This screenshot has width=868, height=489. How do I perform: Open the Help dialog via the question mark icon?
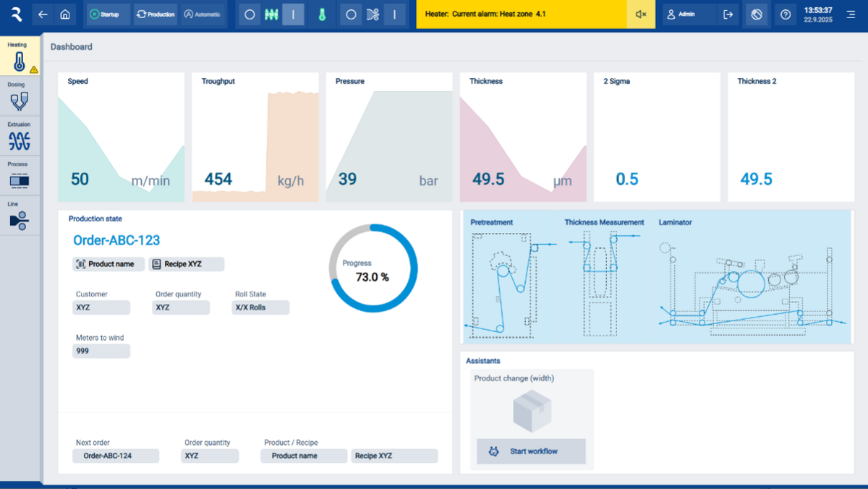click(786, 14)
